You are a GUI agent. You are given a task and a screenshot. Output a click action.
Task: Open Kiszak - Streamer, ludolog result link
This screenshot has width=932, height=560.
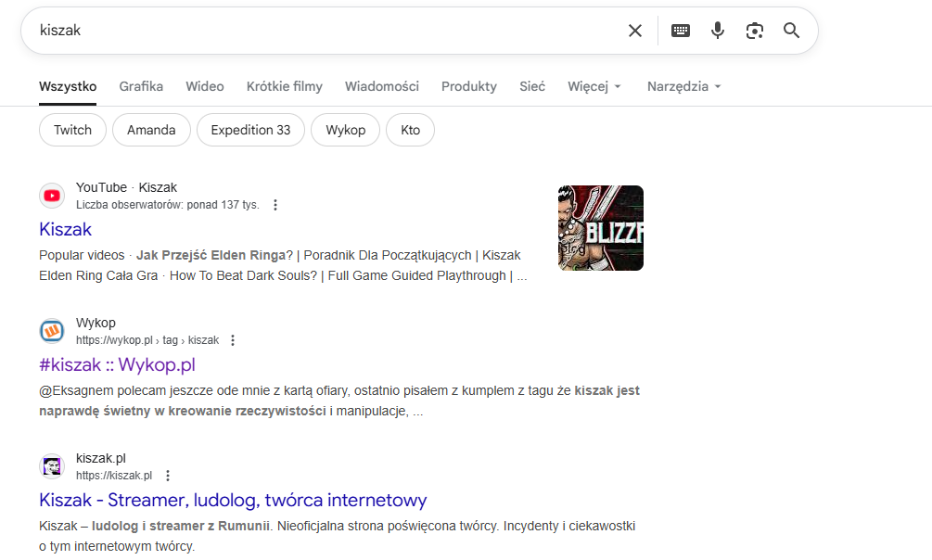pyautogui.click(x=233, y=500)
